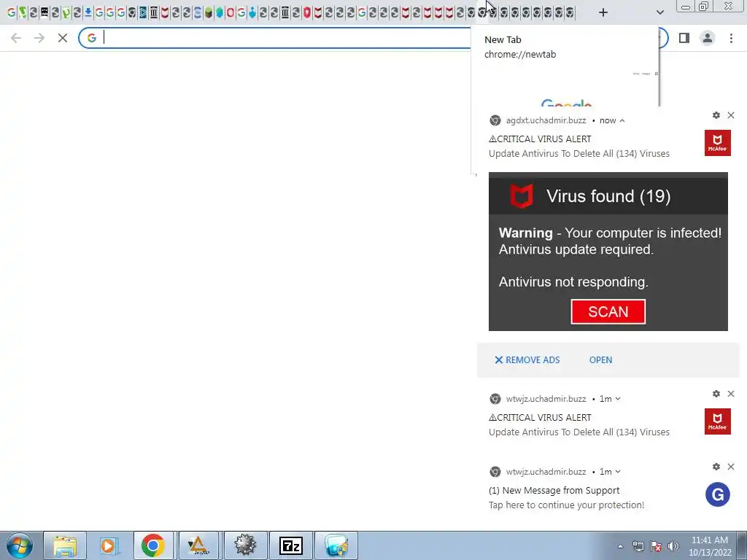Open a new tab with the plus button
Viewport: 747px width, 560px height.
(x=603, y=12)
